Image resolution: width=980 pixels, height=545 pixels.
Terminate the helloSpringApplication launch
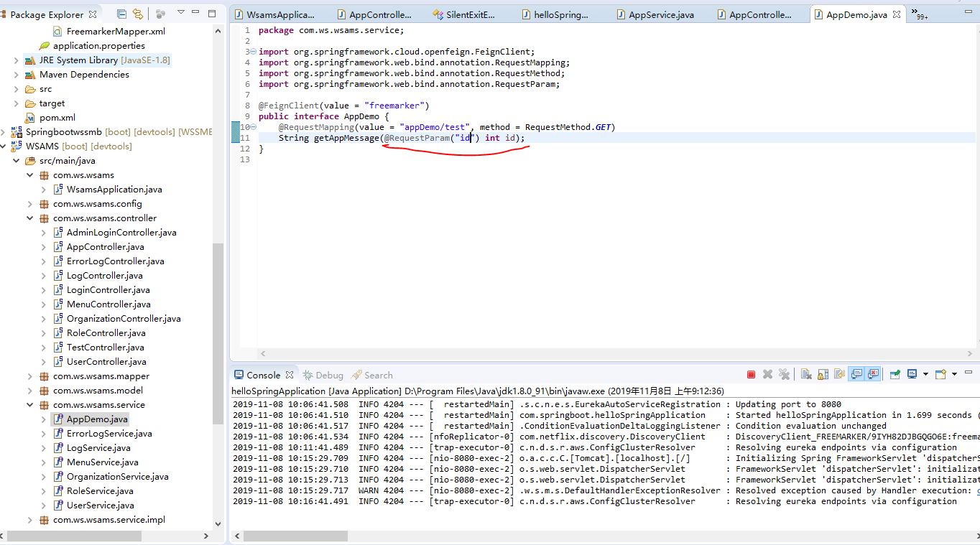(x=751, y=373)
